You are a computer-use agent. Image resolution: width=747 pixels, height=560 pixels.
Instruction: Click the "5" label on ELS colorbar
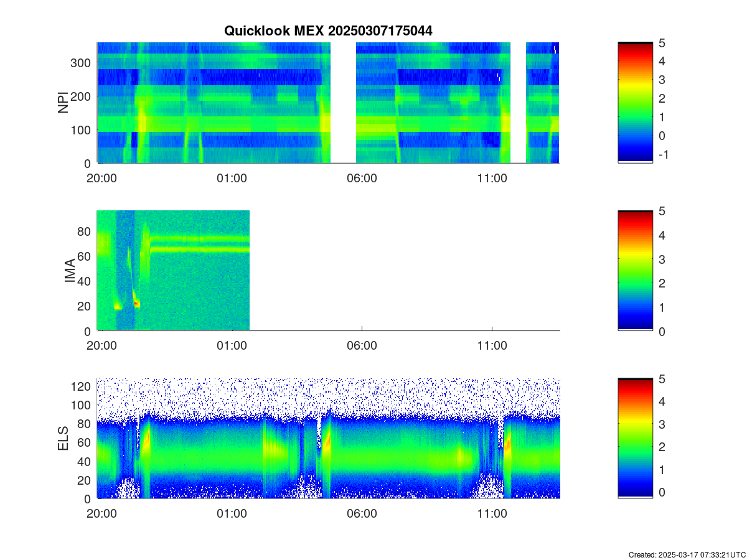[662, 378]
